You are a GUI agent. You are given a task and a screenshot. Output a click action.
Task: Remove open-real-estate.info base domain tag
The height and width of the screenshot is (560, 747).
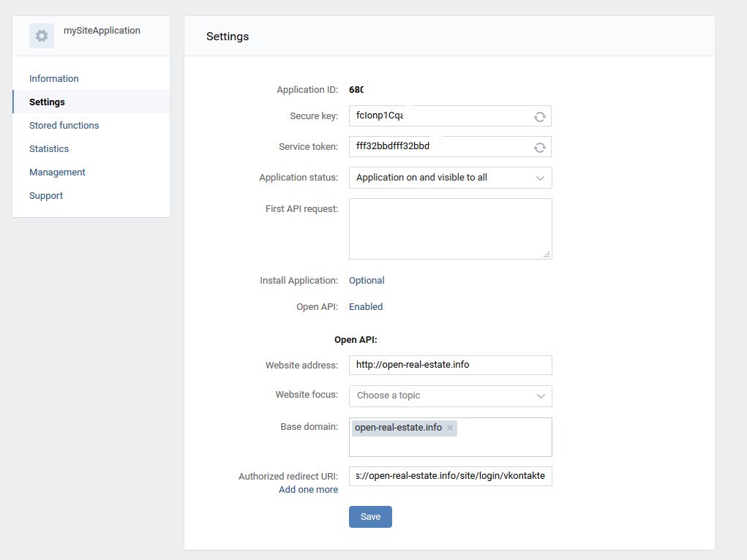pyautogui.click(x=450, y=428)
